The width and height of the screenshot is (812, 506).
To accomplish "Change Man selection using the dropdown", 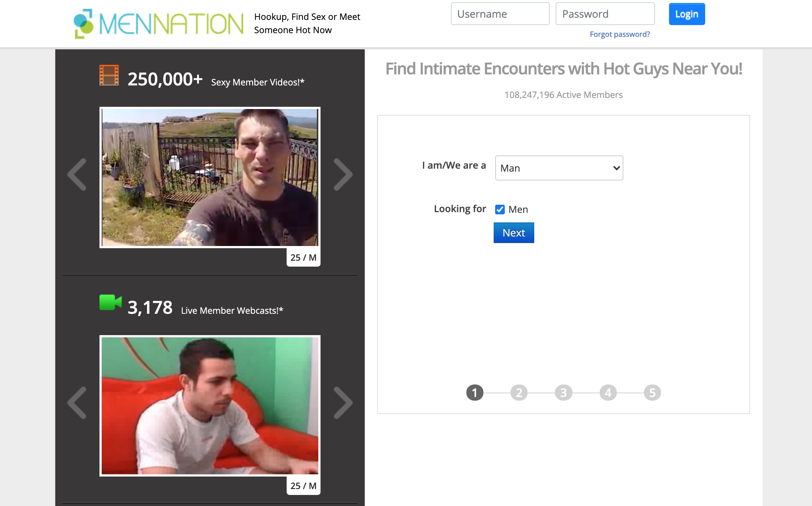I will pyautogui.click(x=559, y=168).
